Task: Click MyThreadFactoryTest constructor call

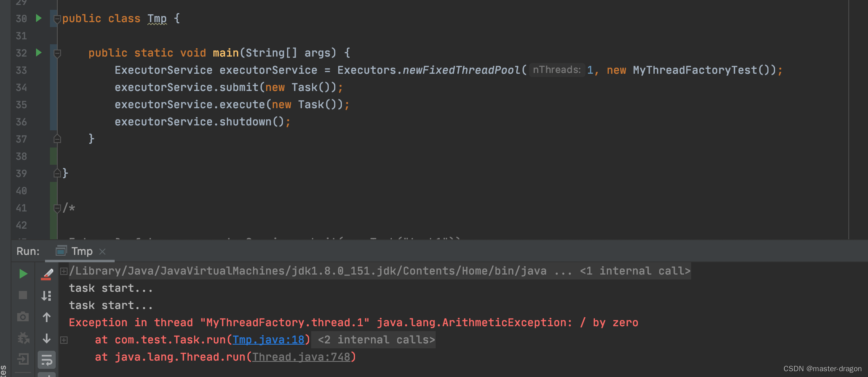Action: [x=695, y=70]
